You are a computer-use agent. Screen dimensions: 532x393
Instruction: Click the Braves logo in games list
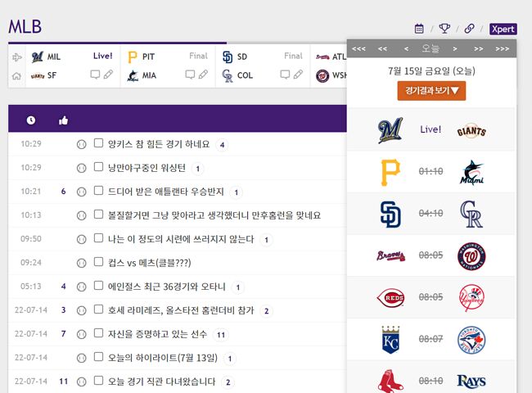coord(390,255)
